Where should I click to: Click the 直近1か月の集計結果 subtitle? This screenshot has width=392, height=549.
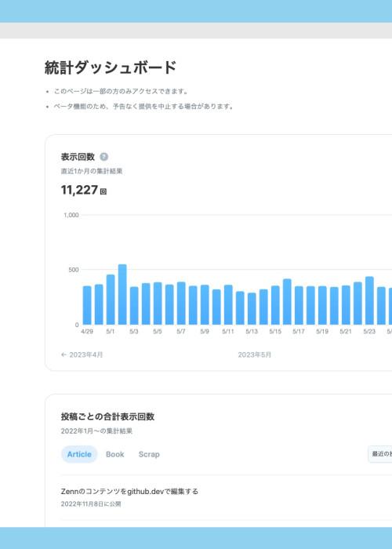point(92,171)
